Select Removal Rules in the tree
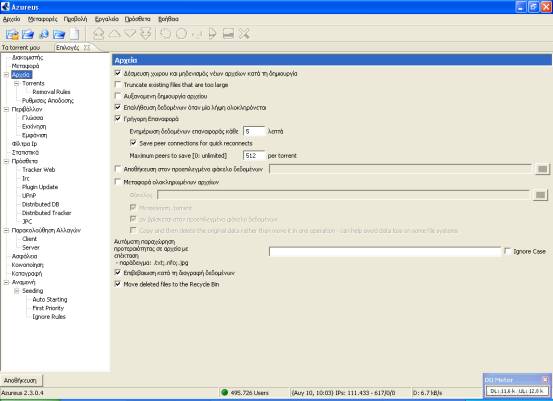 click(51, 92)
